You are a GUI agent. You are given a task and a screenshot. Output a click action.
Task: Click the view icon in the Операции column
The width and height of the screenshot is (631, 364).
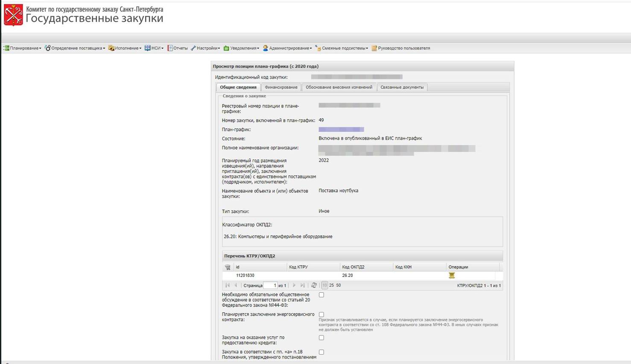coord(452,275)
